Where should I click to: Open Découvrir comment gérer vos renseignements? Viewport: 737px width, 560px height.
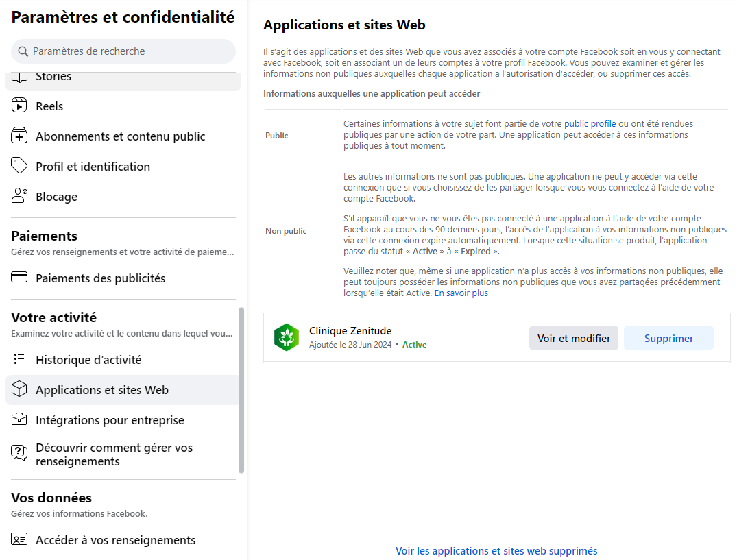click(x=114, y=454)
